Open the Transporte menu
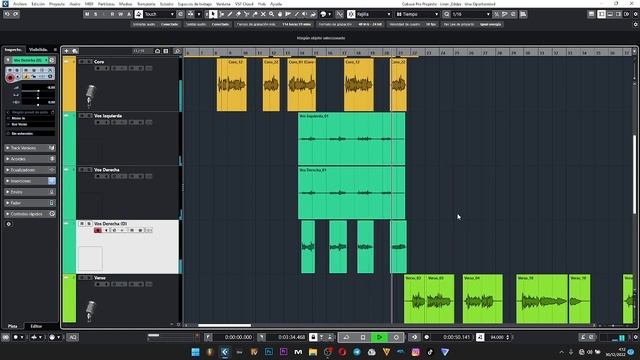640x360 pixels. (146, 4)
